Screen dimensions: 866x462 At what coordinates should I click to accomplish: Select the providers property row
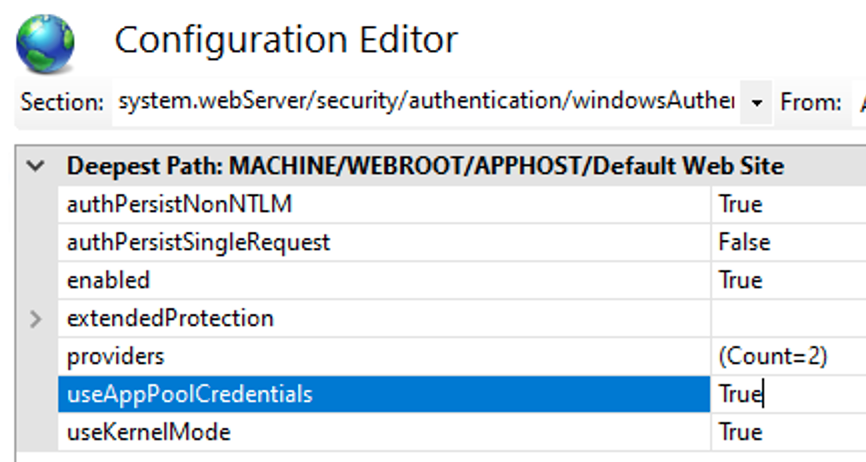(x=115, y=356)
